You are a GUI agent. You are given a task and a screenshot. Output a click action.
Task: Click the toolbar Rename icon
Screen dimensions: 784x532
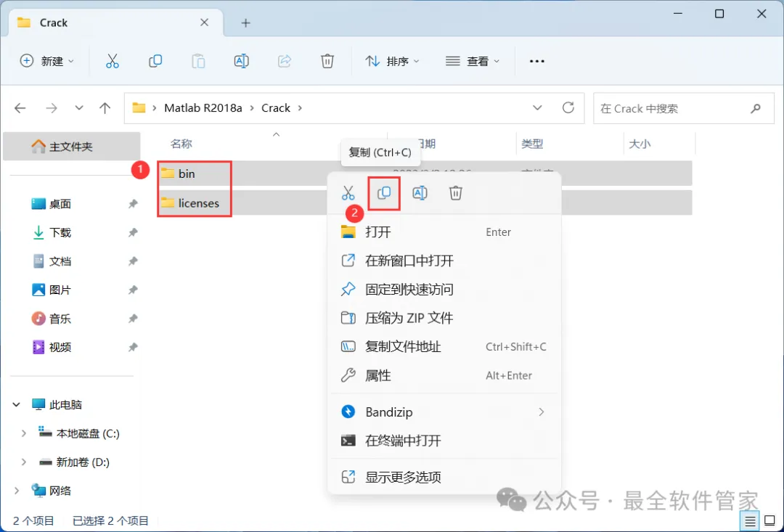coord(242,61)
